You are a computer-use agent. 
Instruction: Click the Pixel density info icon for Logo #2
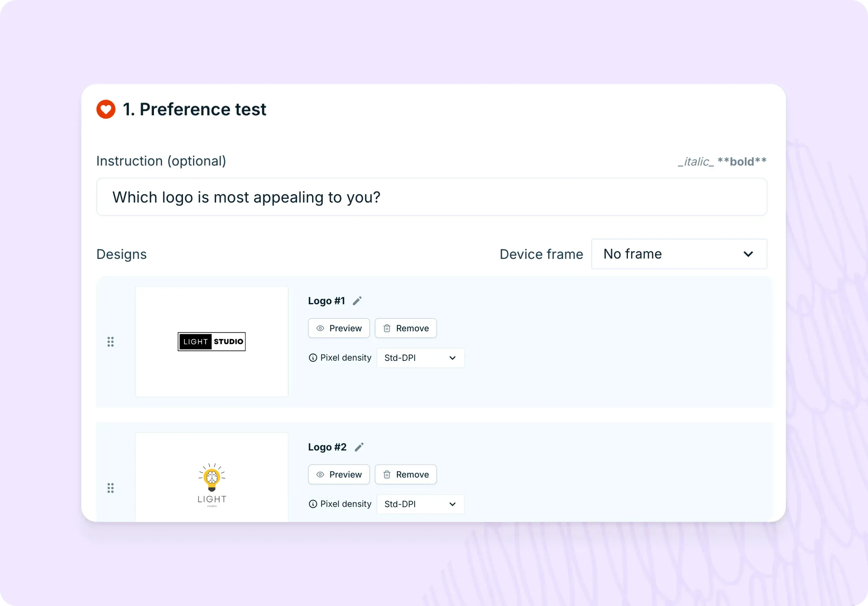(313, 504)
